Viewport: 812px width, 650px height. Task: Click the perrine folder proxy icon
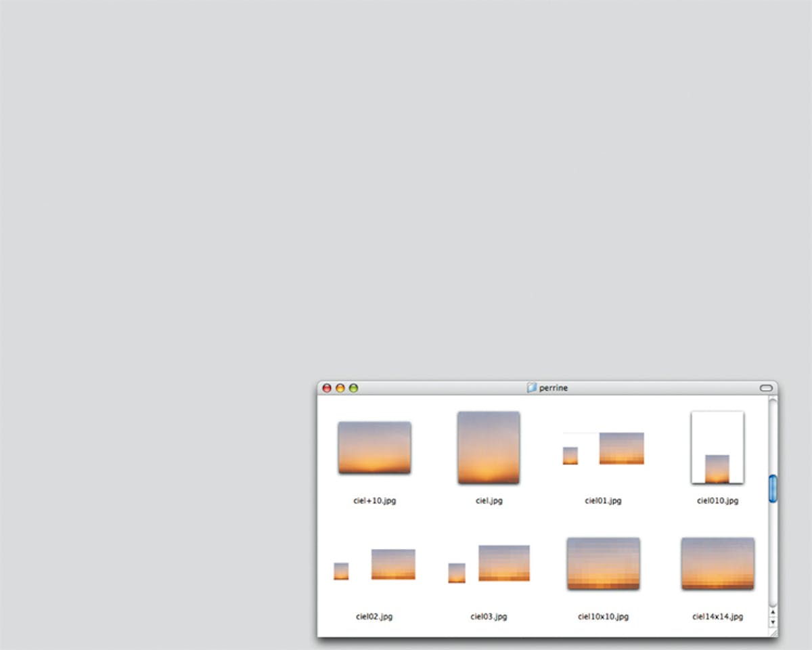click(x=532, y=388)
